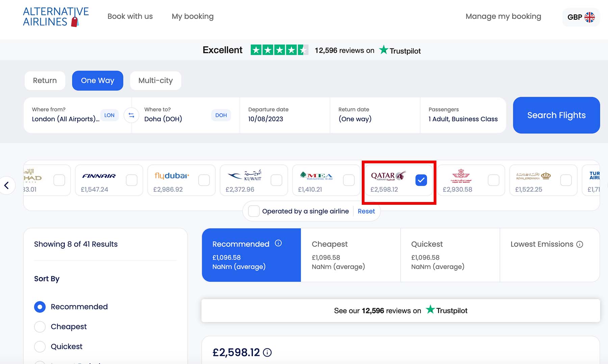Click the Trustpilot logo in top banner

point(400,51)
